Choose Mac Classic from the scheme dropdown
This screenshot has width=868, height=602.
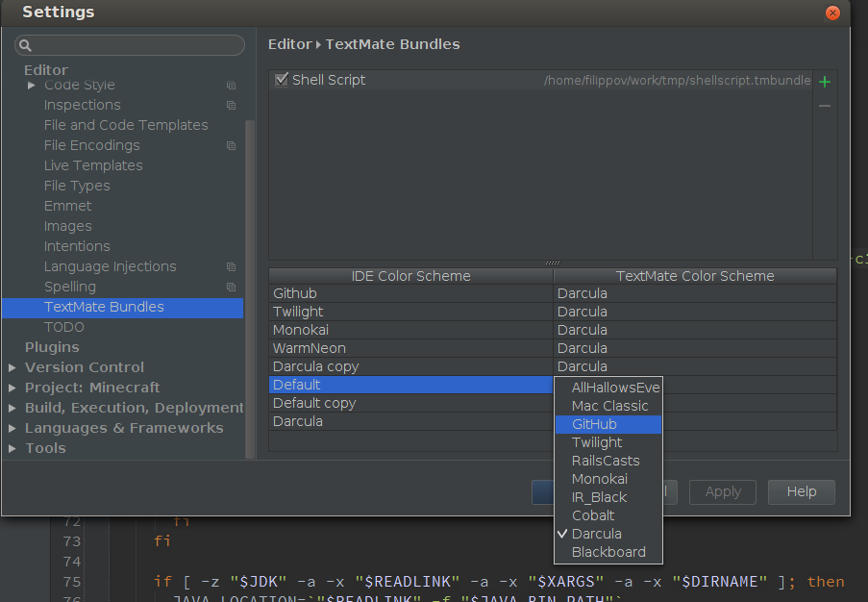pyautogui.click(x=608, y=406)
